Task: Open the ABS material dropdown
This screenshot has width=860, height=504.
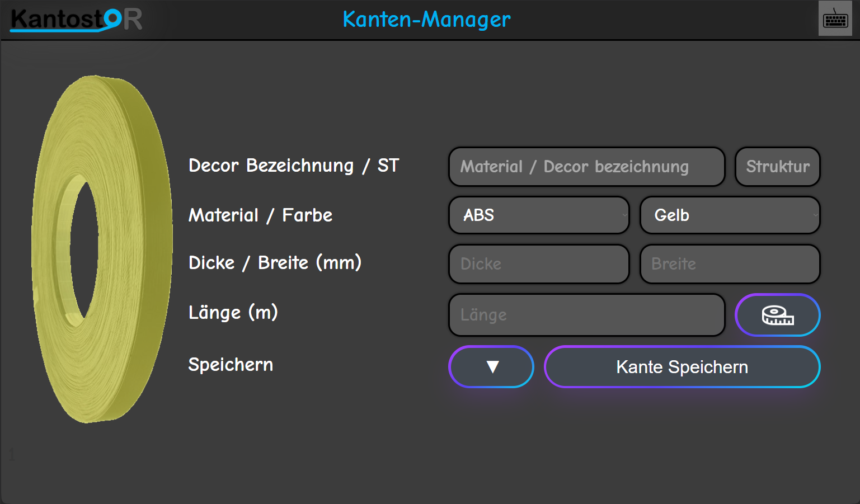Action: click(538, 215)
